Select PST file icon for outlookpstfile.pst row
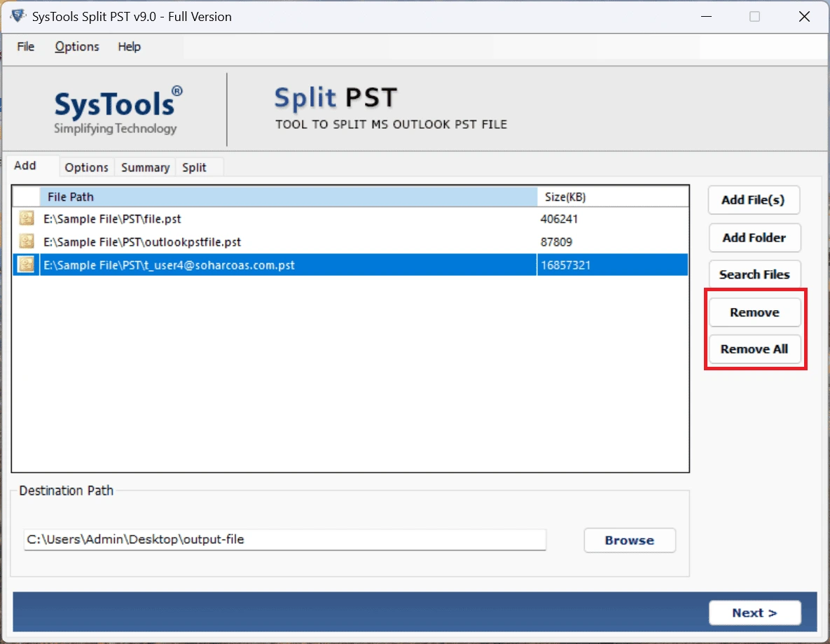The height and width of the screenshot is (644, 830). pyautogui.click(x=26, y=241)
